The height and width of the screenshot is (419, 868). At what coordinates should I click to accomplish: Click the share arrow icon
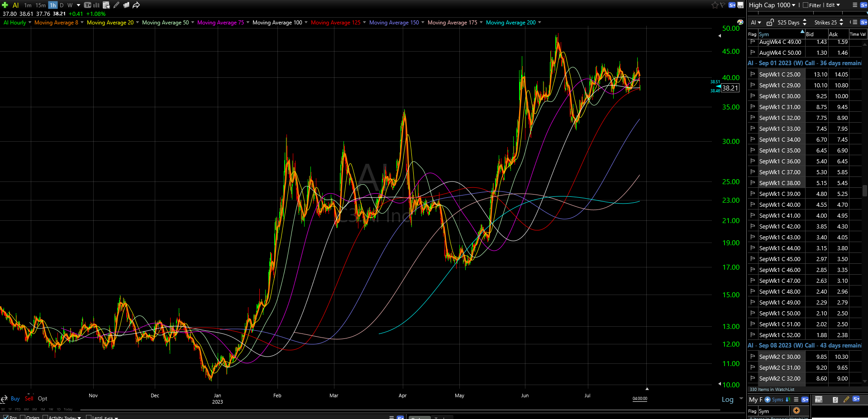tap(136, 5)
